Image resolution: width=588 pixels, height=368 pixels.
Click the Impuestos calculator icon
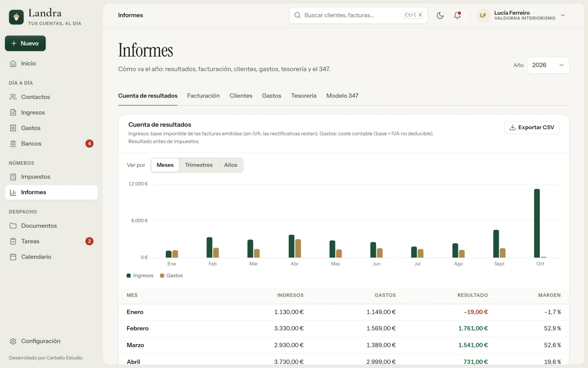[x=13, y=177]
